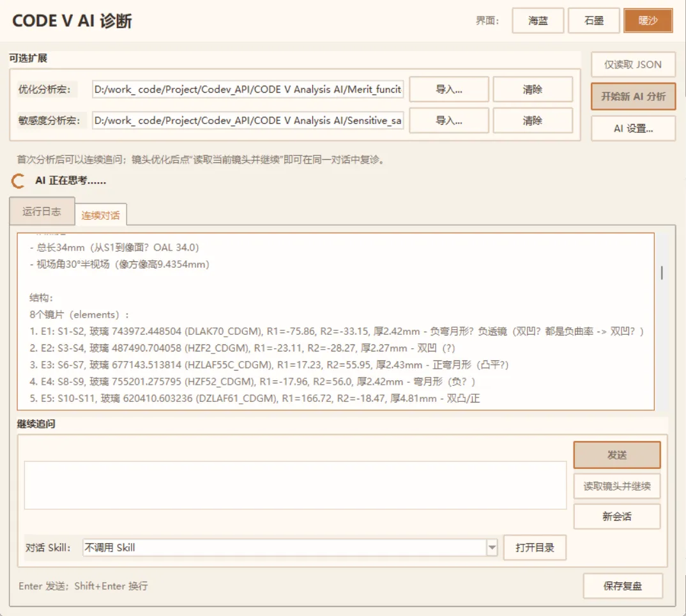
Task: Click the 视场角30°半视场 line
Action: pyautogui.click(x=119, y=265)
